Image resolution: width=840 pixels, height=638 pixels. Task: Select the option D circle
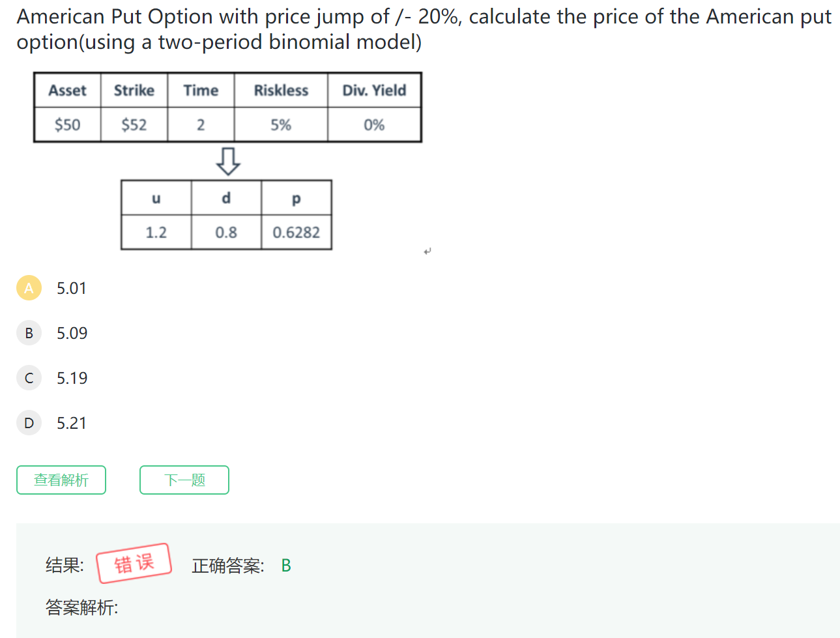[29, 423]
